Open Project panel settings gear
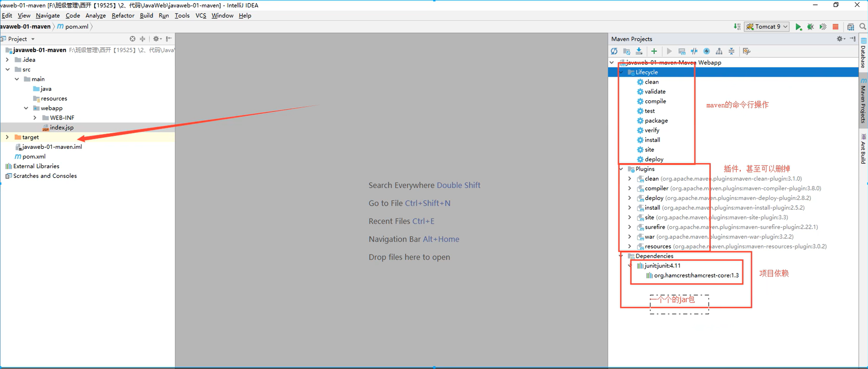The image size is (868, 369). tap(157, 39)
